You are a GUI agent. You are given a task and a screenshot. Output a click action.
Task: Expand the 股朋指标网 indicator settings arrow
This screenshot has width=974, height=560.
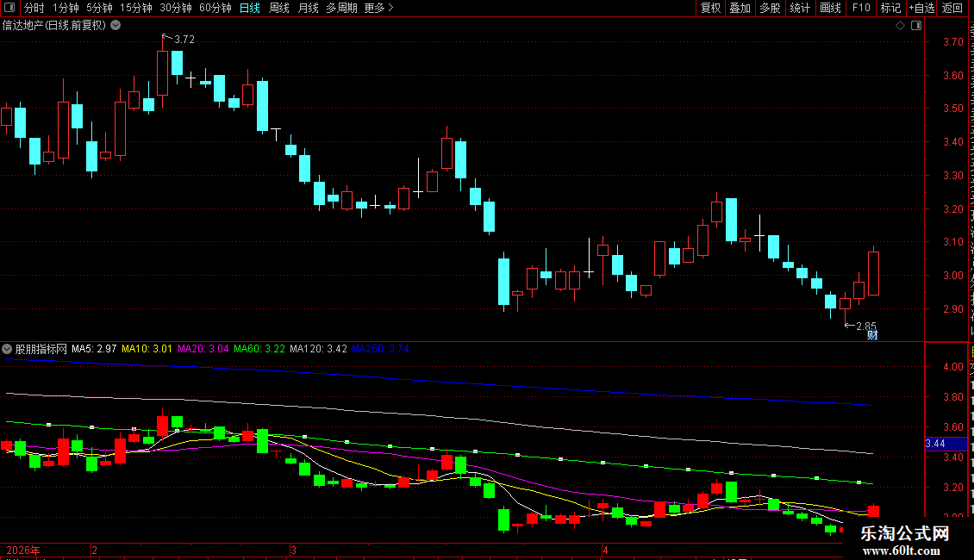pyautogui.click(x=7, y=349)
